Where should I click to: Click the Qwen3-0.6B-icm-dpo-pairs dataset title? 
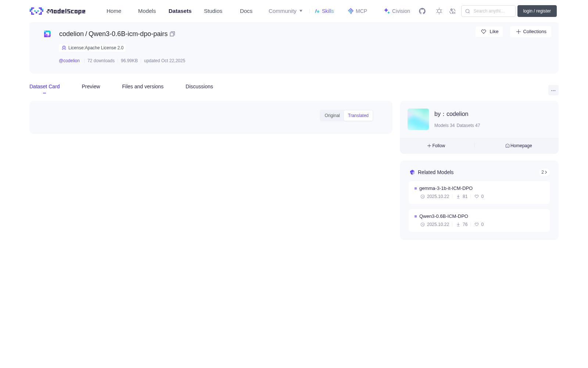point(128,34)
